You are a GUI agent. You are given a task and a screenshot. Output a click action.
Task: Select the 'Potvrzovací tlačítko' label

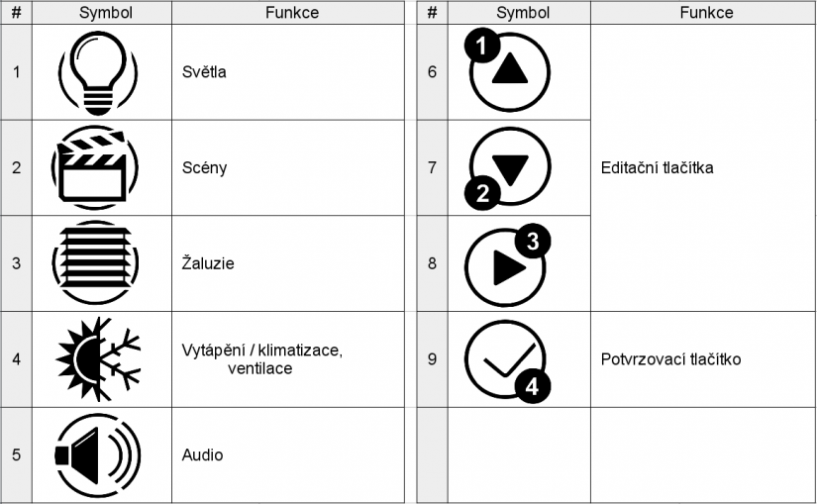click(670, 358)
